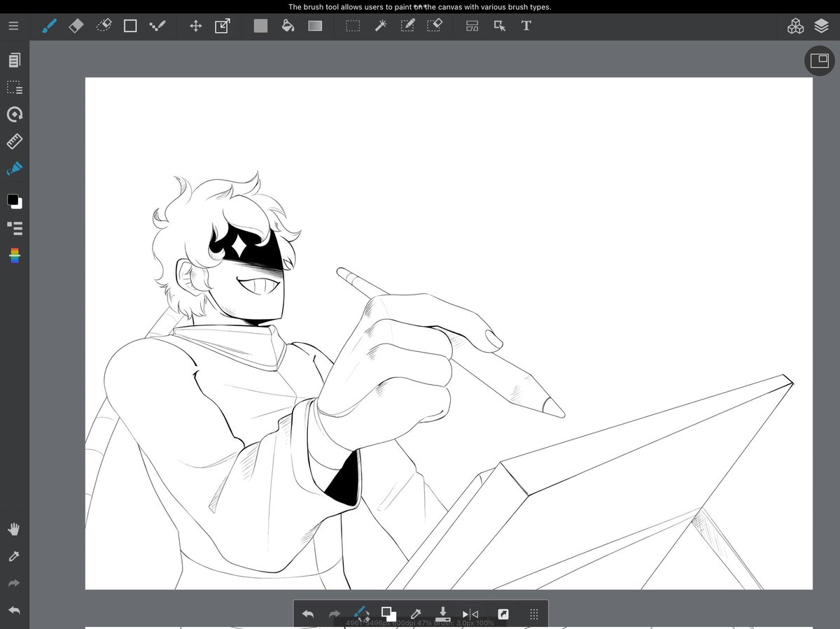Toggle between brush and eraser mode
Viewport: 840px width, 629px height.
(362, 614)
